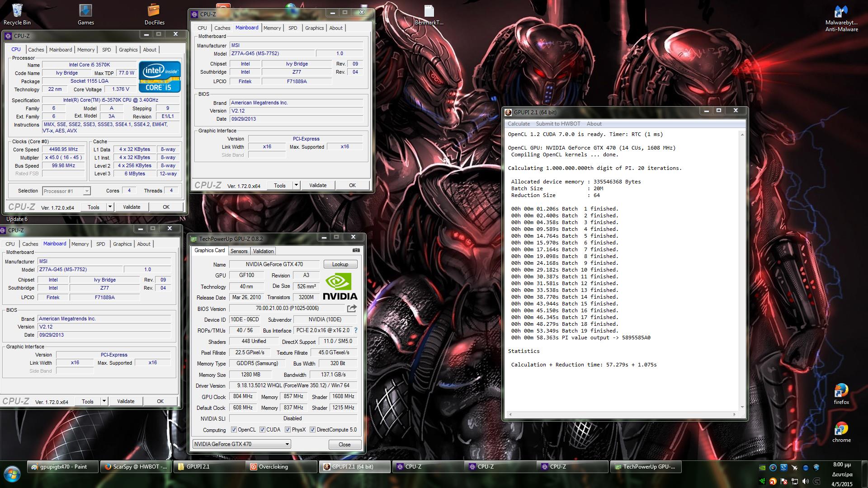Open Tools dropdown arrow in upper Mainboard CPU-Z window
Image resolution: width=868 pixels, height=488 pixels.
296,185
